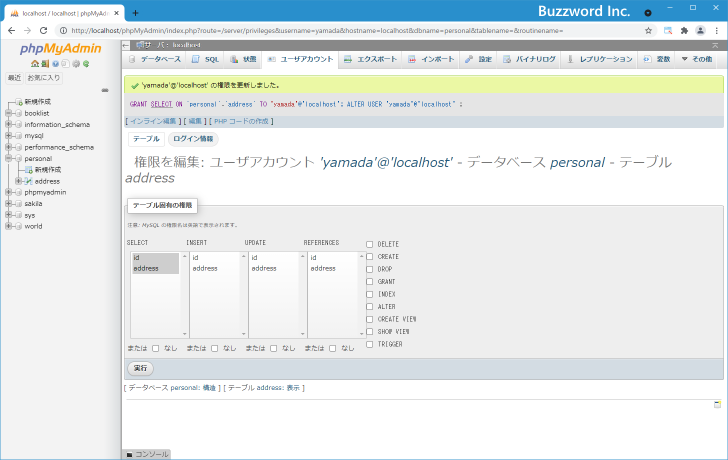
Task: Click the collapse-all link icon in navigation panel
Action: pyautogui.click(x=104, y=90)
